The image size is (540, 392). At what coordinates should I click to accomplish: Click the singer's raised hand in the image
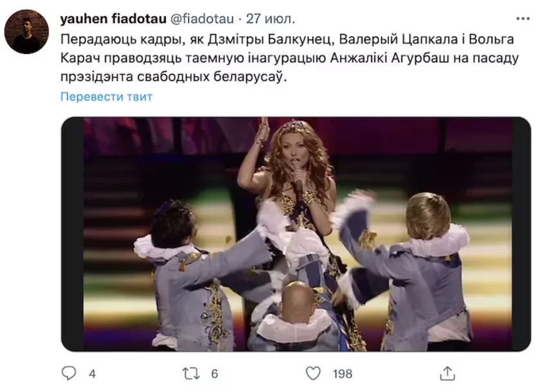coord(262,130)
